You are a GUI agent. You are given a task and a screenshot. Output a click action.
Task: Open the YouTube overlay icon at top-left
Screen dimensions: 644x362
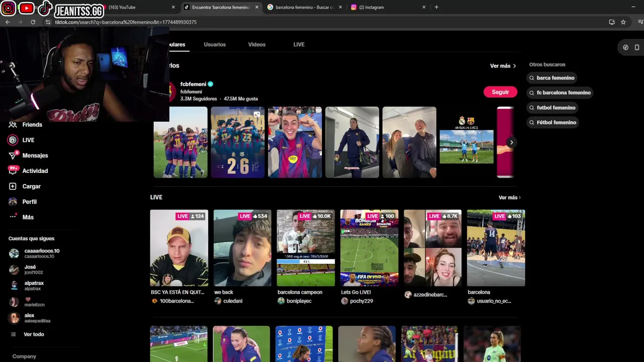coord(26,9)
